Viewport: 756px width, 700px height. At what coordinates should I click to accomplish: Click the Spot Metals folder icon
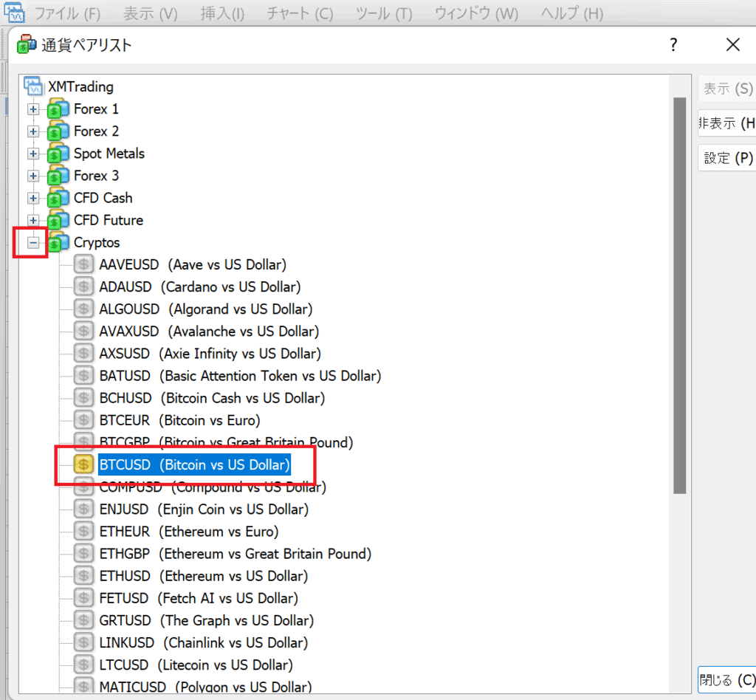(x=58, y=154)
